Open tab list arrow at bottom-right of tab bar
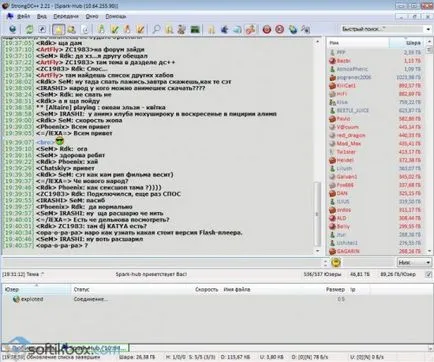Viewport: 434px width, 362px height. coord(430,348)
